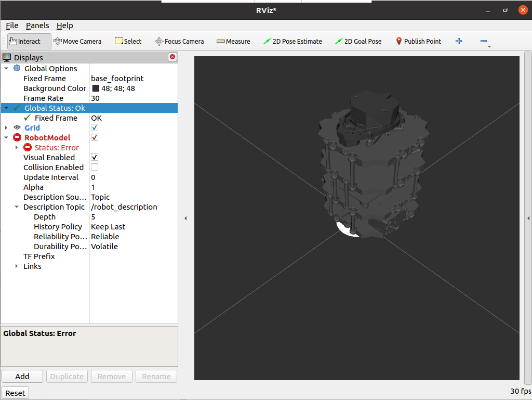
Task: Pick the 2D Goal Pose tool
Action: [x=358, y=41]
